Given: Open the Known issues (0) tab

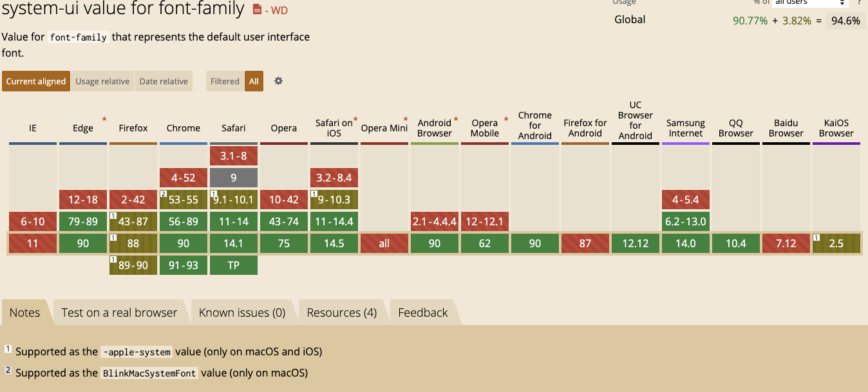Looking at the screenshot, I should (x=241, y=313).
